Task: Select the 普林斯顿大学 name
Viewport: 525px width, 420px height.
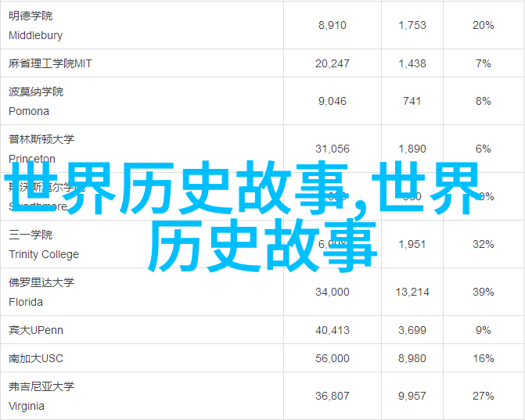Action: (41, 139)
